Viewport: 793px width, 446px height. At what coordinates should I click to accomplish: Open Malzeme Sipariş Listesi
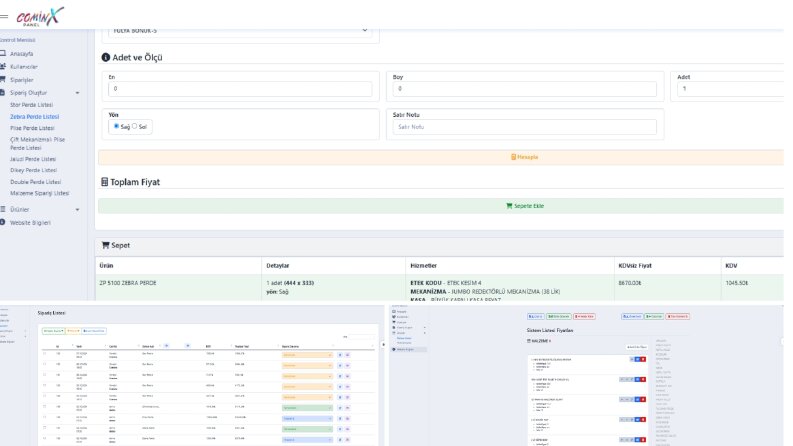pos(39,193)
